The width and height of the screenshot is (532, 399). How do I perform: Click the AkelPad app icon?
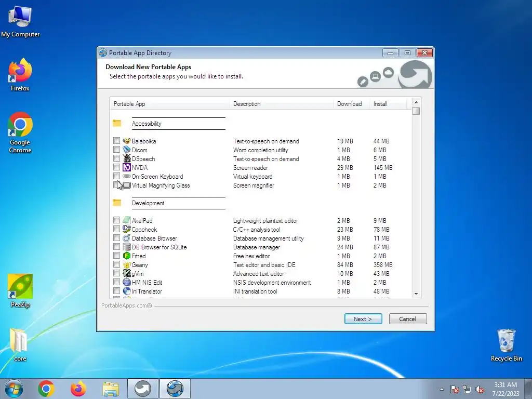point(127,220)
